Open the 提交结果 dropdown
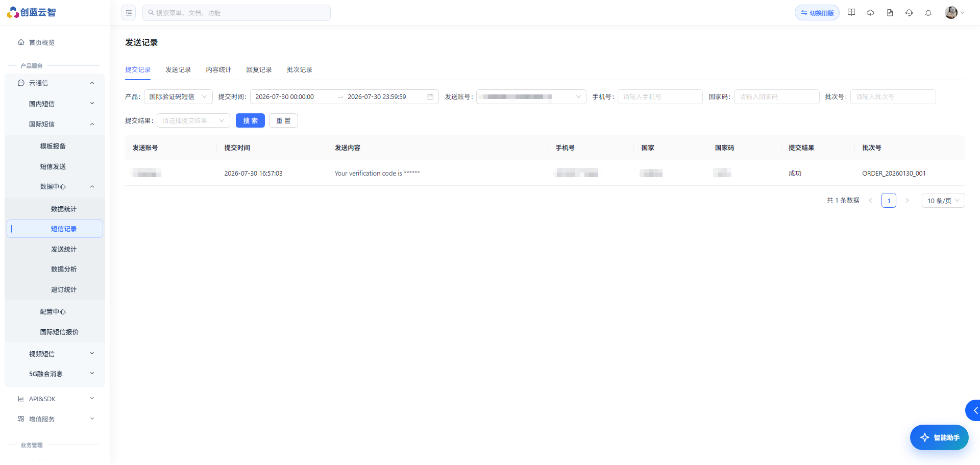The image size is (980, 465). [193, 120]
